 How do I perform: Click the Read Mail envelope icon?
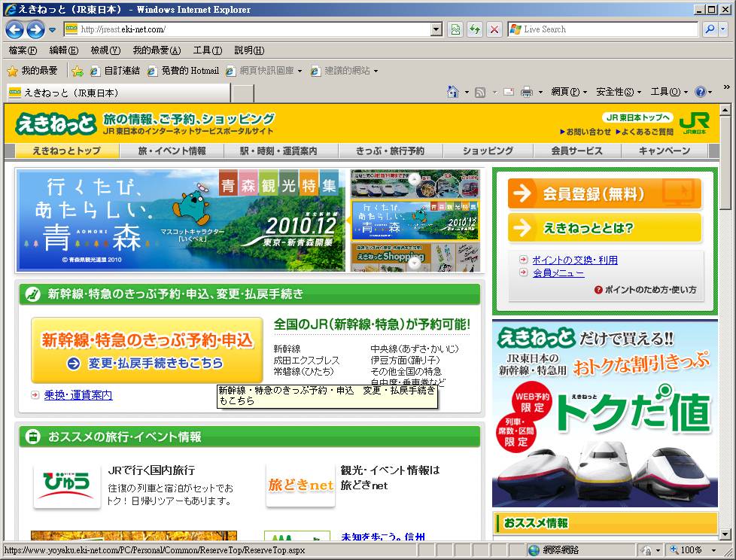[x=509, y=92]
